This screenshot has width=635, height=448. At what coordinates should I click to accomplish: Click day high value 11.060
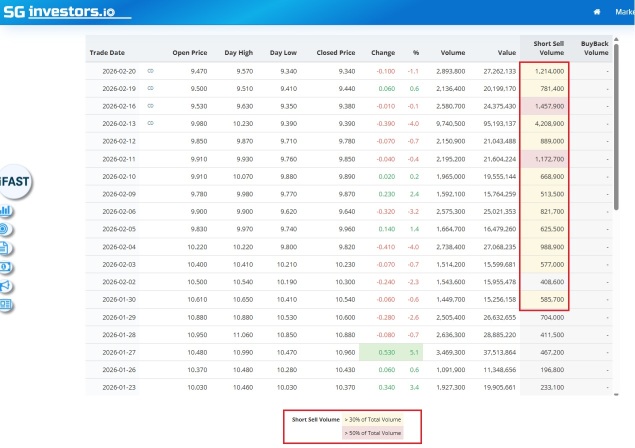(243, 335)
